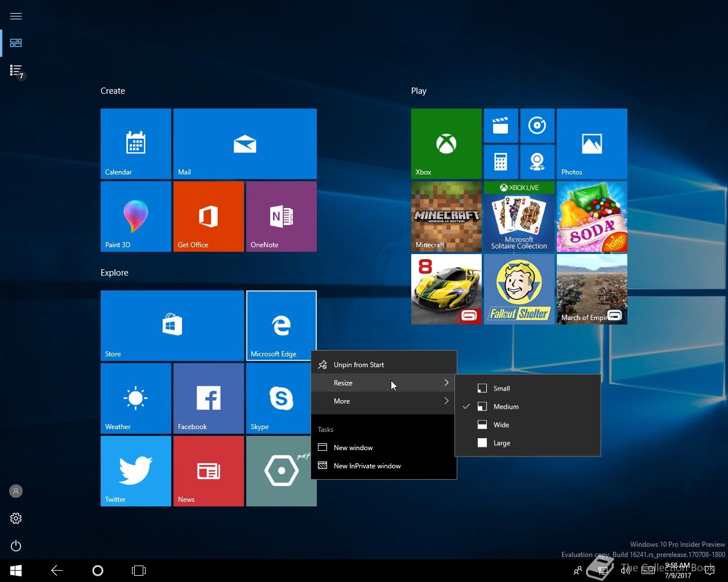Launch Paint 3D tile

[136, 217]
